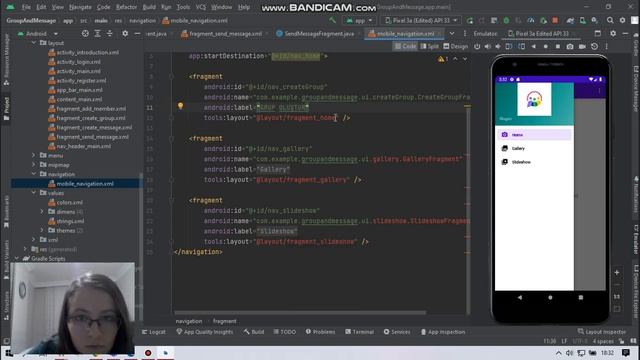This screenshot has width=640, height=360.
Task: Raise emulator volume icon
Action: pyautogui.click(x=487, y=47)
